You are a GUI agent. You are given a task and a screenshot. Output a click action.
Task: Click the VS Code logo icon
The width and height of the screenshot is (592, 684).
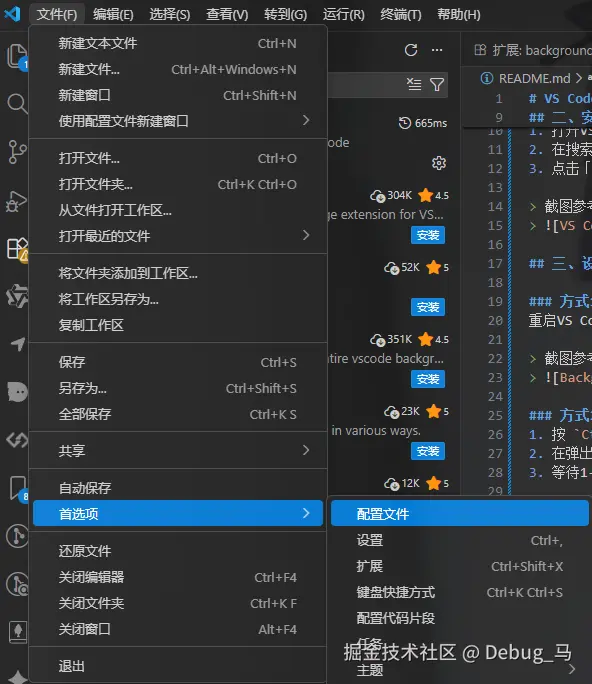12,14
